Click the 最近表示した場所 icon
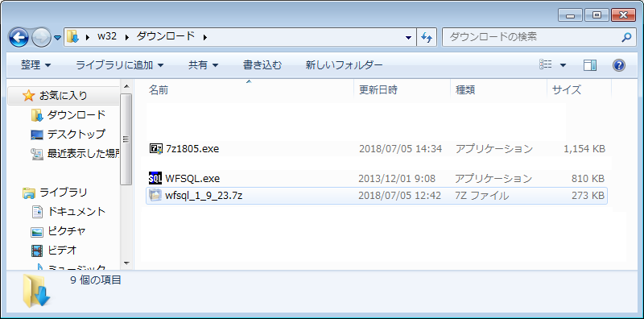 (37, 154)
